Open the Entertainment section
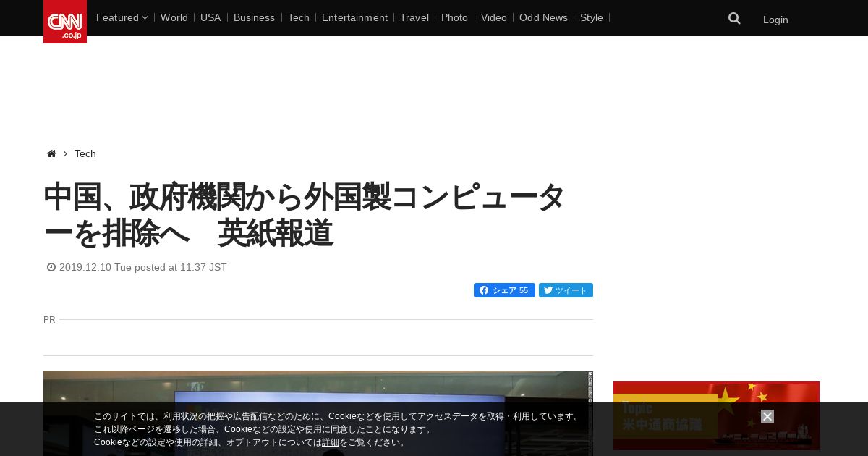The image size is (868, 456). pyautogui.click(x=354, y=17)
